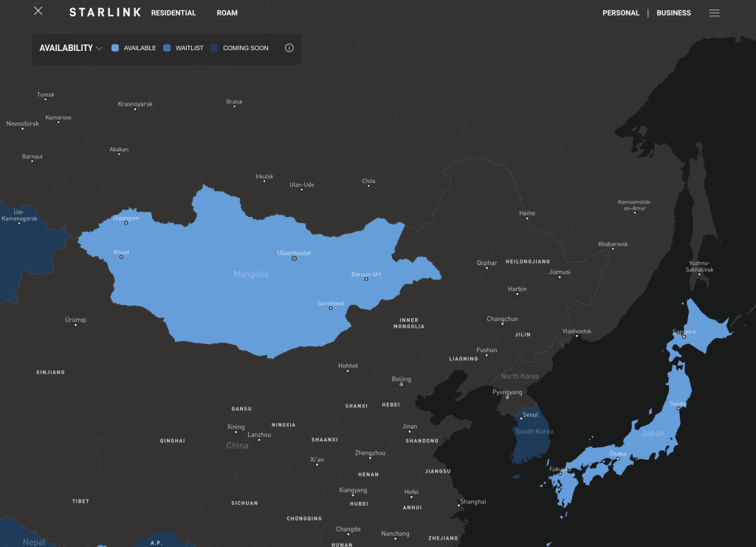Viewport: 756px width, 547px height.
Task: Open the Roam menu item
Action: [227, 13]
